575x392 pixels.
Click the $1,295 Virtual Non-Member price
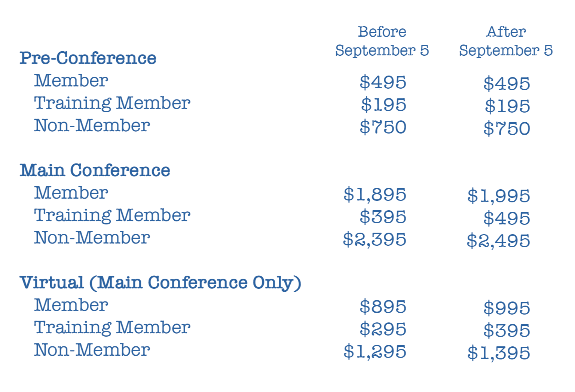point(375,352)
